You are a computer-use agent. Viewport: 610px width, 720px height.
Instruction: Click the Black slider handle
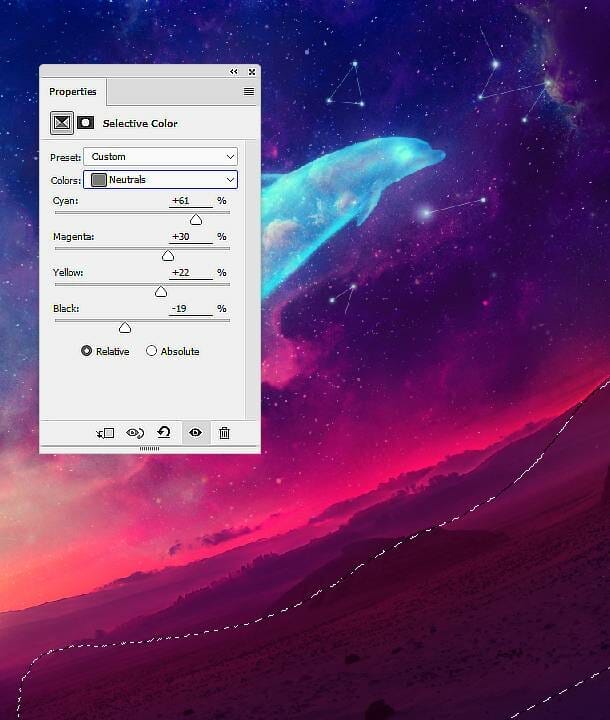125,327
